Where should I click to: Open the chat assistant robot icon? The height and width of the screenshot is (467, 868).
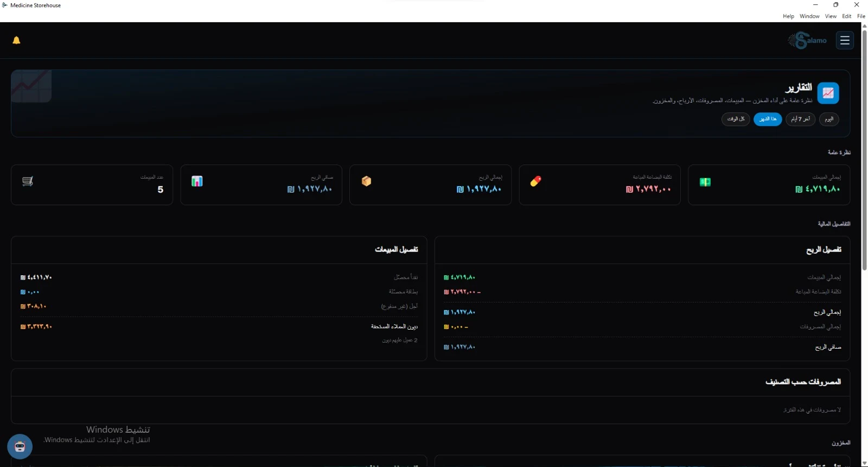click(x=20, y=447)
